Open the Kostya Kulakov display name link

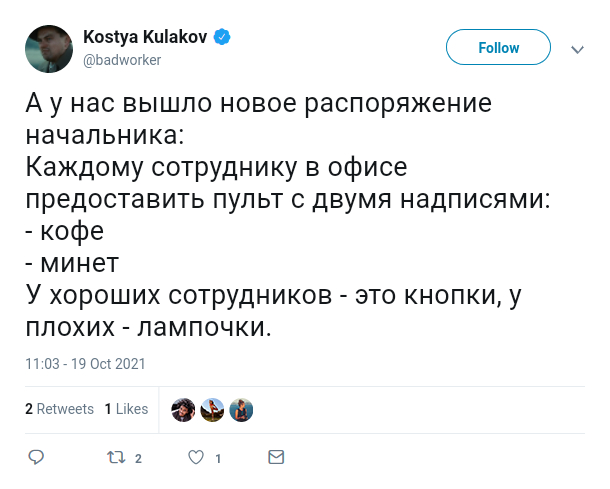tap(146, 38)
